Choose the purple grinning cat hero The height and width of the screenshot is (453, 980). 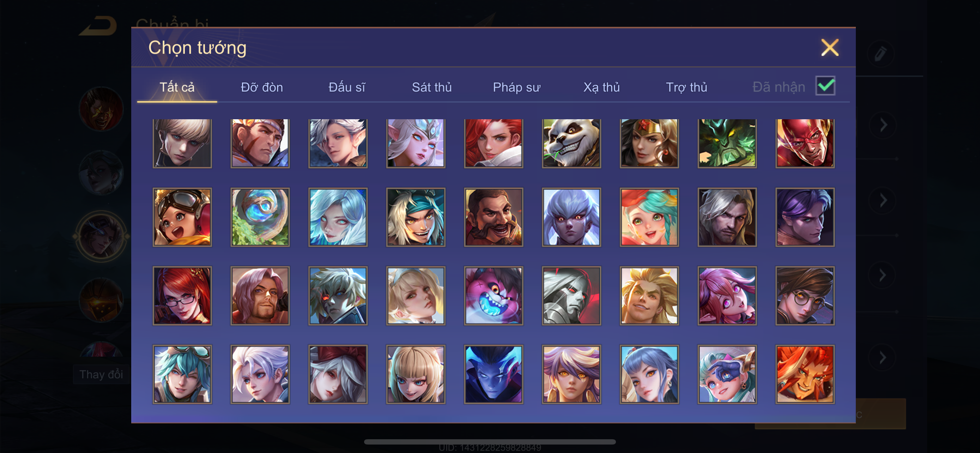[x=494, y=296]
